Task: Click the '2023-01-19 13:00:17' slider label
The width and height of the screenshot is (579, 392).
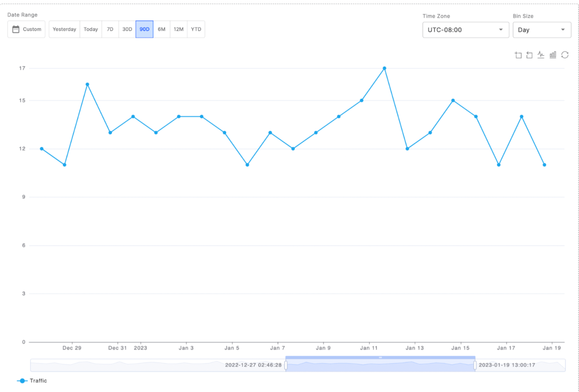Action: (x=507, y=365)
